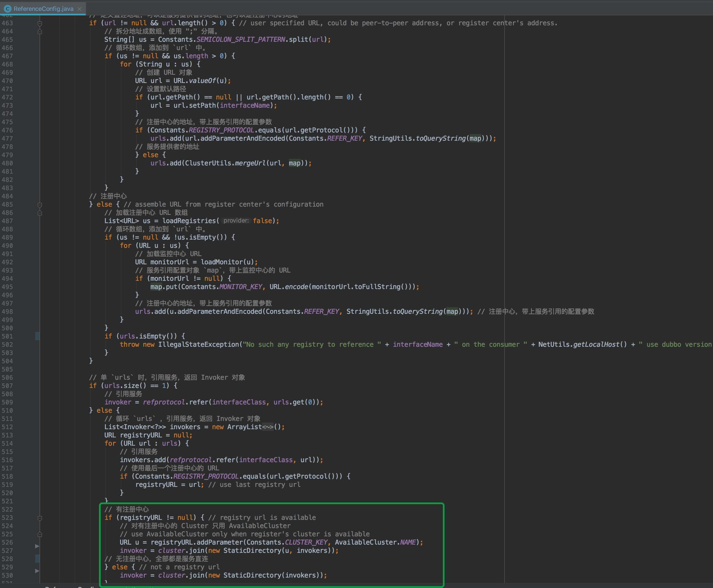Click the fold end marker on line 486

tap(40, 213)
